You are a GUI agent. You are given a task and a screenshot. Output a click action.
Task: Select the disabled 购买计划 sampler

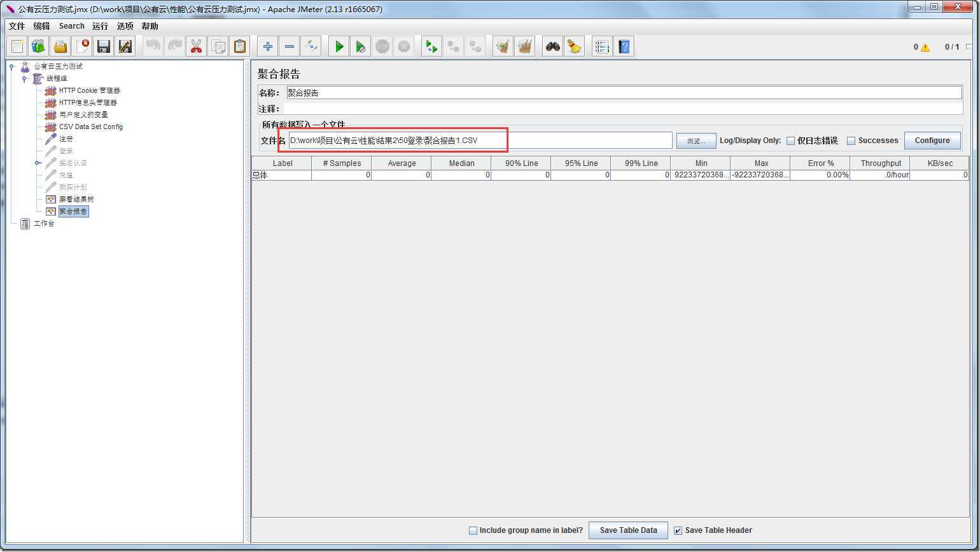click(73, 187)
